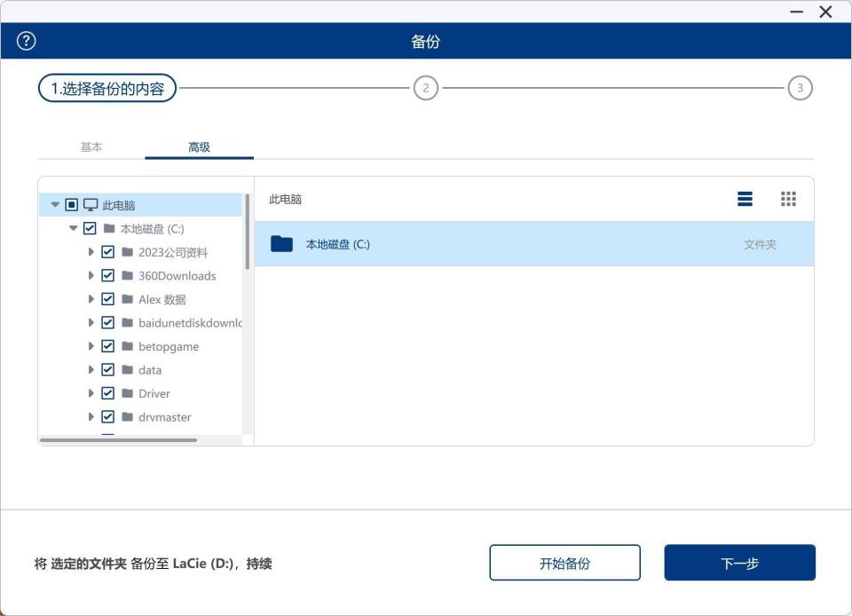Switch to the 基本 tab

91,147
